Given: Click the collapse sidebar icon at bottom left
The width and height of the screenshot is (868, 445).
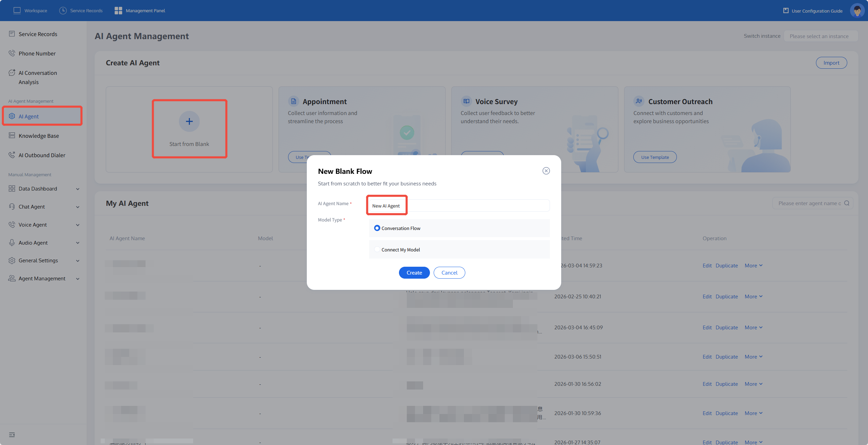Looking at the screenshot, I should point(12,435).
